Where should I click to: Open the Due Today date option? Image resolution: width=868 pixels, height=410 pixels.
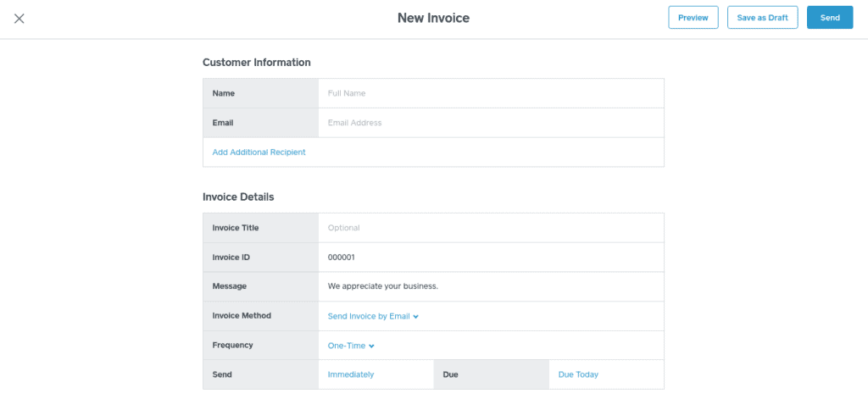click(578, 374)
